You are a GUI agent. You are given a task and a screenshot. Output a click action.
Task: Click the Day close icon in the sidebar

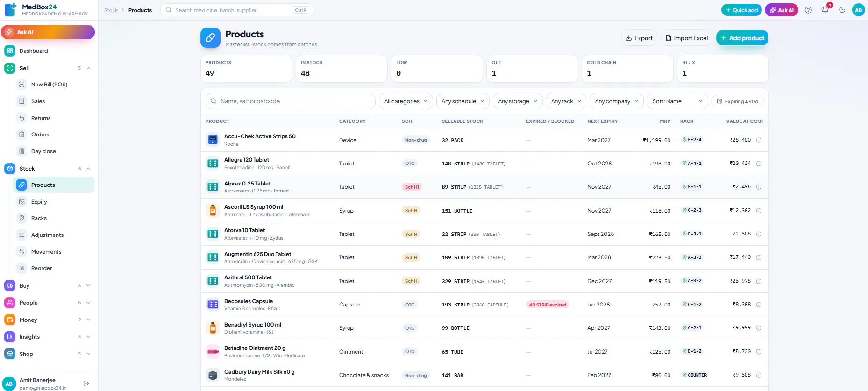coord(21,151)
